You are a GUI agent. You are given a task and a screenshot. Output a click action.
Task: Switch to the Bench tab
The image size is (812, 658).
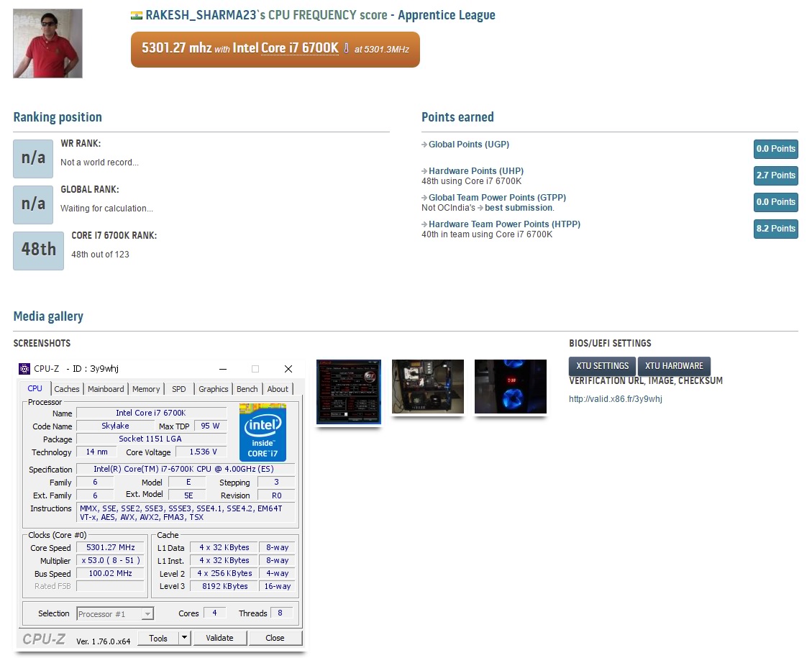tap(247, 389)
